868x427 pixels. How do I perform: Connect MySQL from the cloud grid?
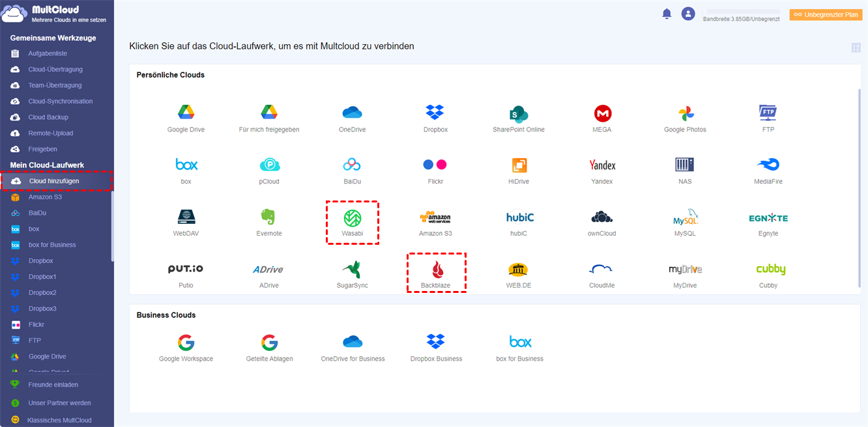pos(686,217)
